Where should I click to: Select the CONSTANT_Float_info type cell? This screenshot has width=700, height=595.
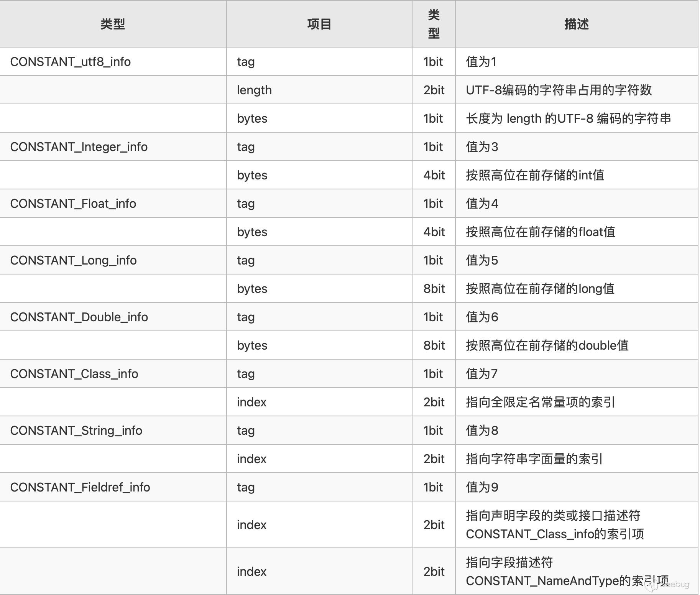(73, 204)
